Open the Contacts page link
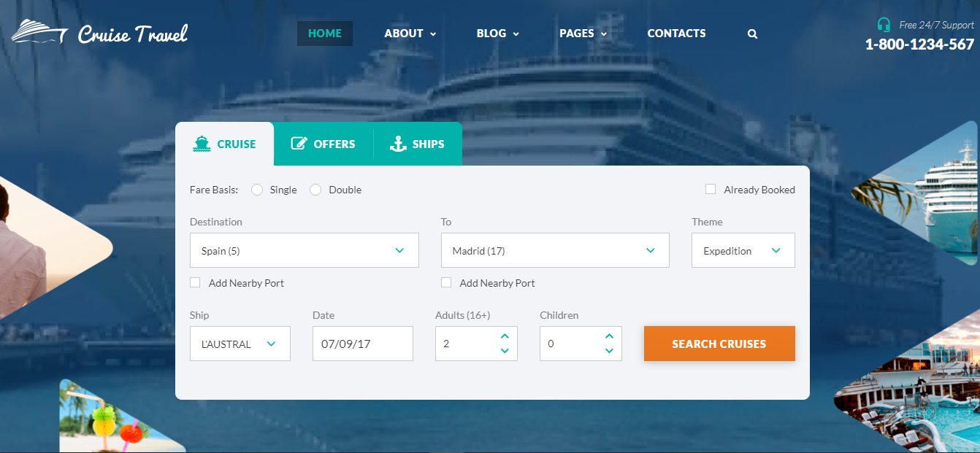This screenshot has height=453, width=980. click(x=676, y=34)
